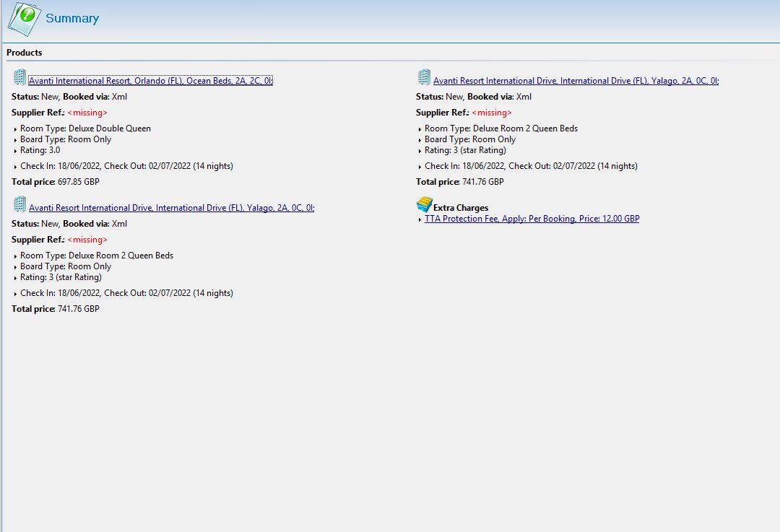The image size is (780, 532).
Task: Click 'Status: New, Booked via: Xml' in right column
Action: [474, 97]
